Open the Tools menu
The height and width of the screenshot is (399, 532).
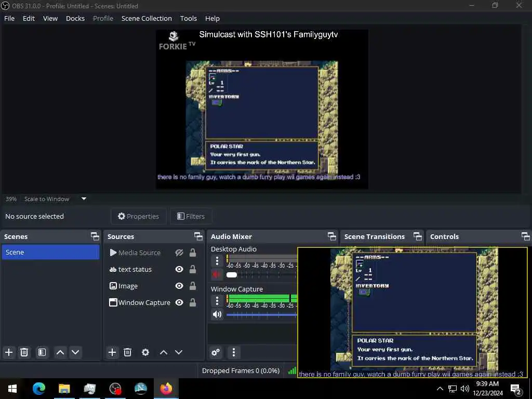coord(188,18)
